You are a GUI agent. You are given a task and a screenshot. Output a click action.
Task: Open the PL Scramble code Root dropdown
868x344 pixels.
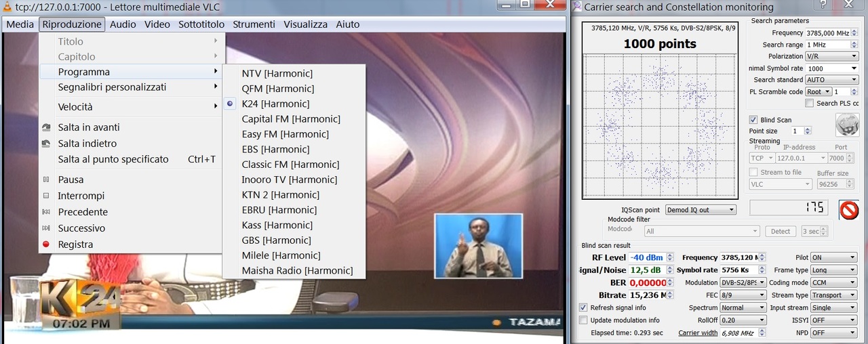pyautogui.click(x=818, y=91)
